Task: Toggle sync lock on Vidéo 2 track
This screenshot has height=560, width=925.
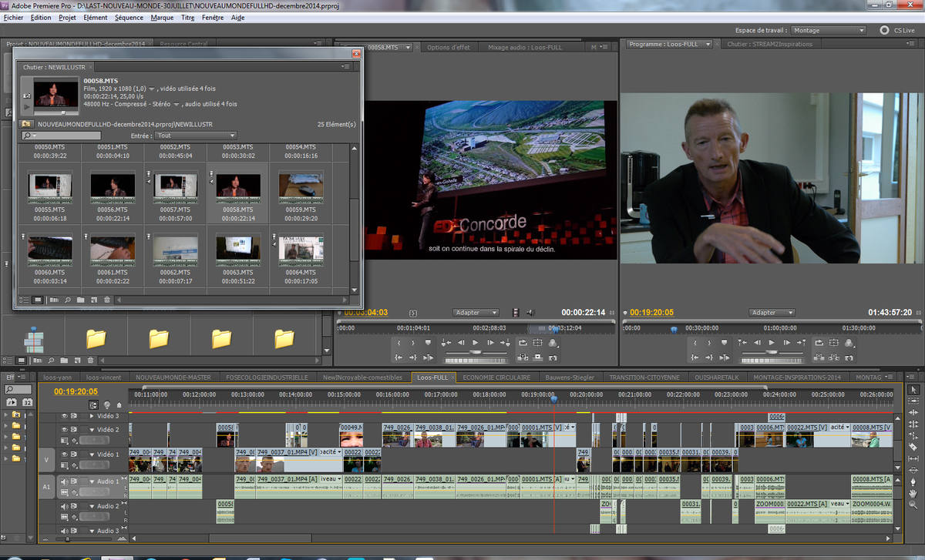Action: (x=74, y=429)
